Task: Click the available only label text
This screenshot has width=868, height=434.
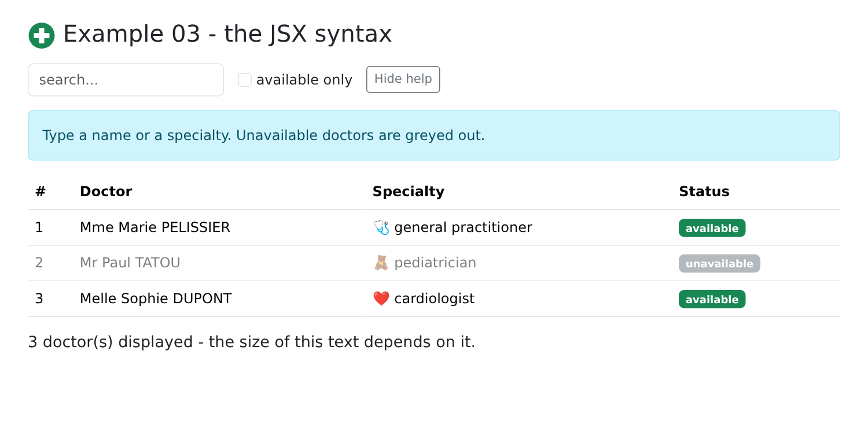Action: pyautogui.click(x=304, y=80)
